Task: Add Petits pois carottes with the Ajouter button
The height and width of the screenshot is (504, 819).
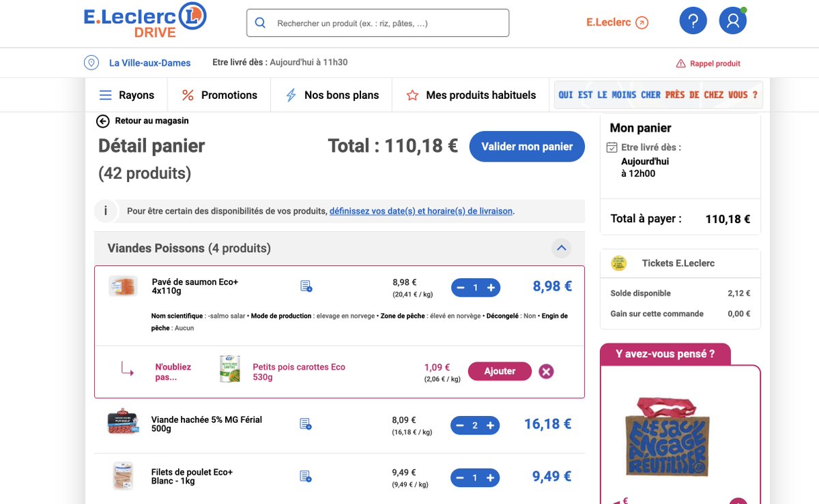Action: 500,371
